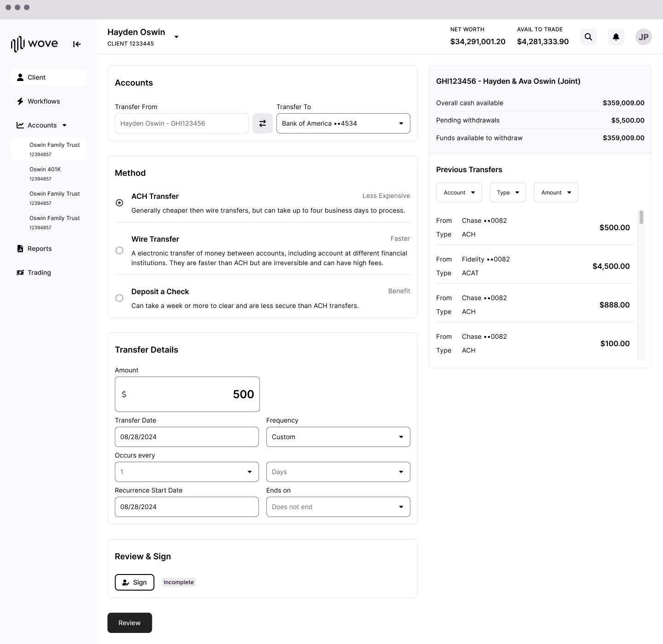Click the Amount input field
663x644 pixels.
point(187,394)
